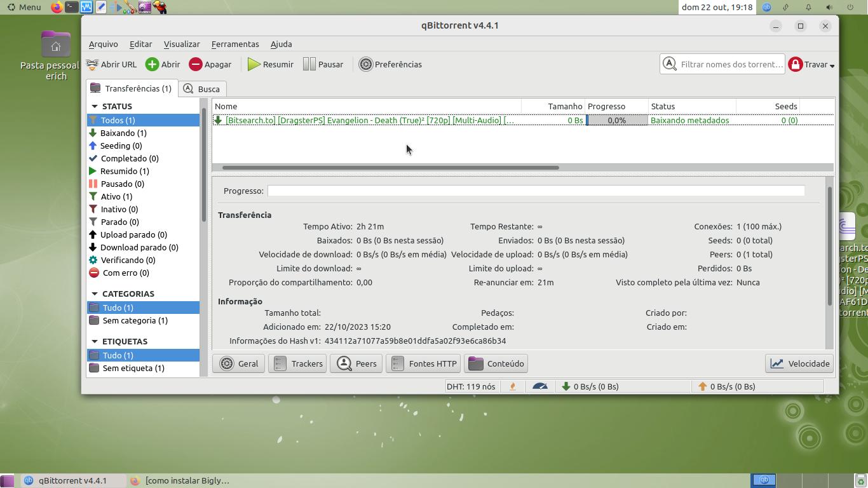Focus the torrent name filter field
The image size is (868, 488).
click(731, 64)
